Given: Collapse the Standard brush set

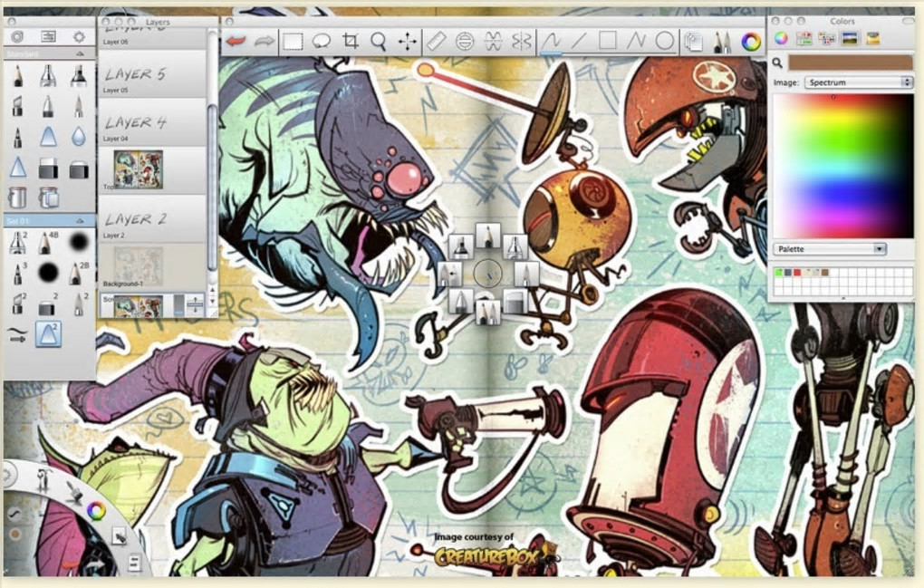Looking at the screenshot, I should click(80, 53).
